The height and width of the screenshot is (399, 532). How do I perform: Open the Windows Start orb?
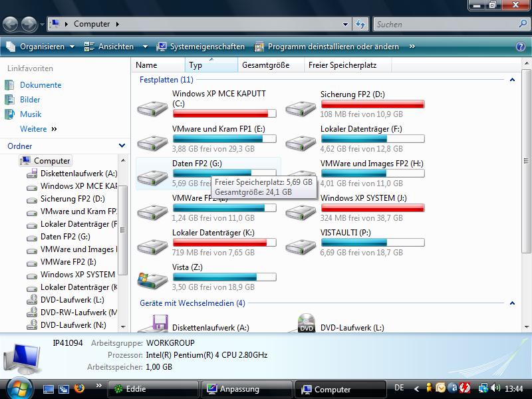[x=18, y=388]
